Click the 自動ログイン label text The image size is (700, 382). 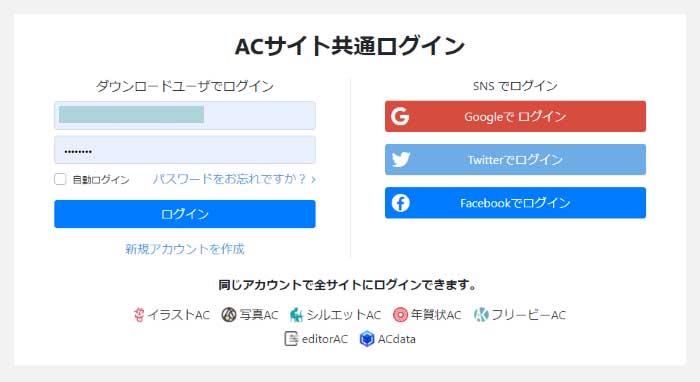[101, 180]
